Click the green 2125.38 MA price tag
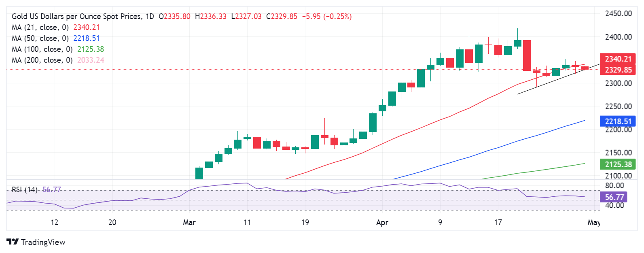This screenshot has height=253, width=644. (x=618, y=164)
